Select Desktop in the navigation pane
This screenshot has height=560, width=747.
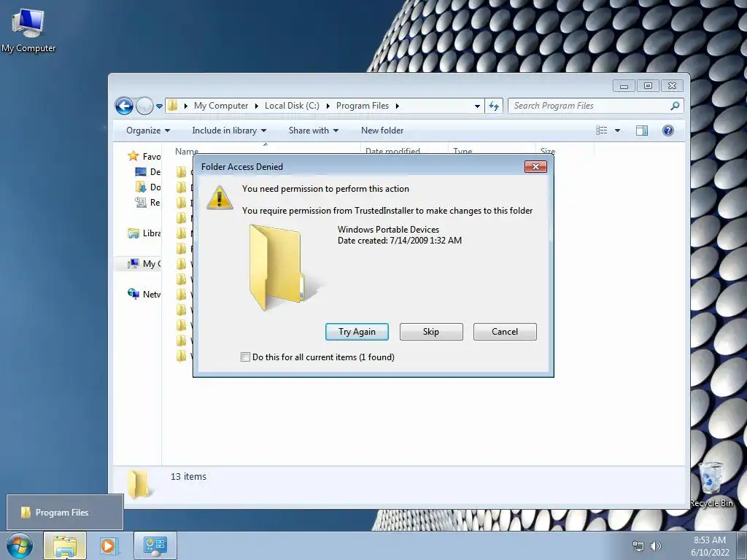[147, 172]
